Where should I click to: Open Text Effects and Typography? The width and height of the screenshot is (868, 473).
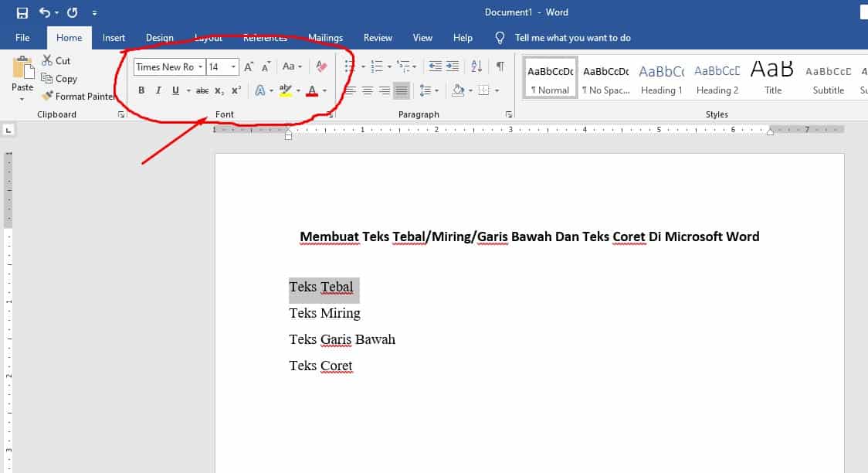click(x=259, y=90)
